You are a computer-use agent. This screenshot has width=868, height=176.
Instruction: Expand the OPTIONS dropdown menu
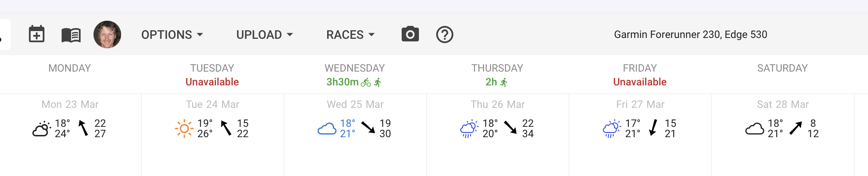[x=172, y=35]
